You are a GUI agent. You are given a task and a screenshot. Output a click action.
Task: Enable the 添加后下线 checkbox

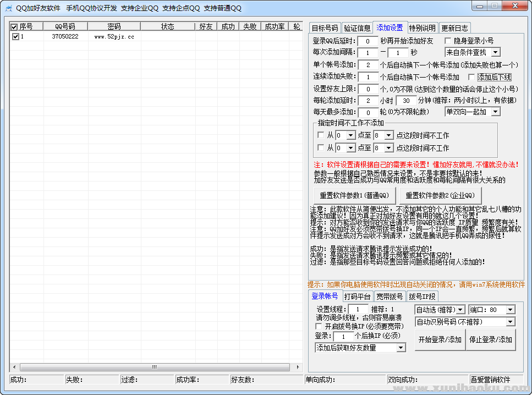coord(471,77)
